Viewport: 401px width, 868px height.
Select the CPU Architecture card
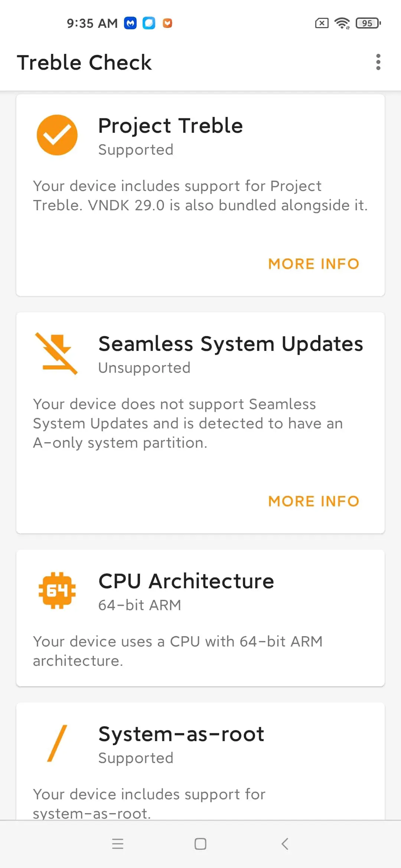pos(200,618)
